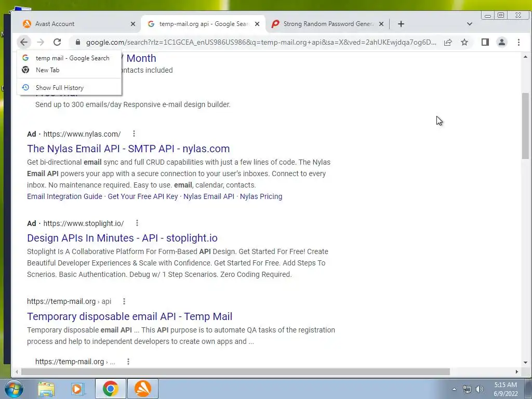Open the Nylas Pricing sitelink
The width and height of the screenshot is (532, 399).
pos(261,196)
